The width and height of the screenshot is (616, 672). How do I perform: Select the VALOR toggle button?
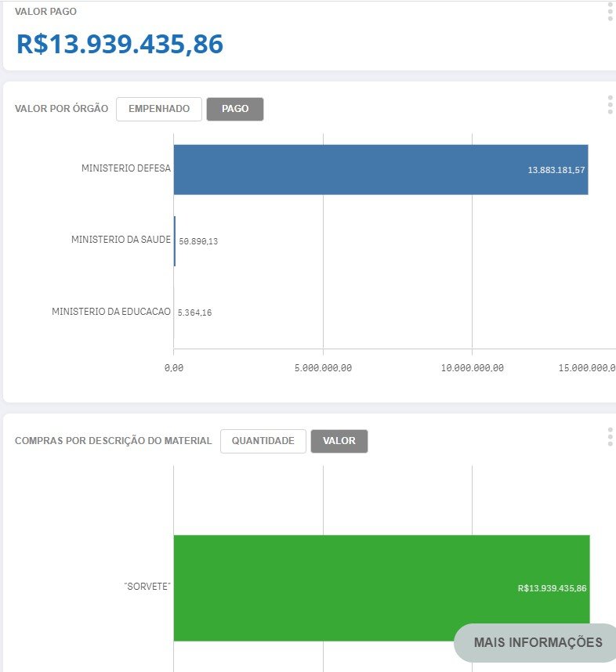[339, 441]
